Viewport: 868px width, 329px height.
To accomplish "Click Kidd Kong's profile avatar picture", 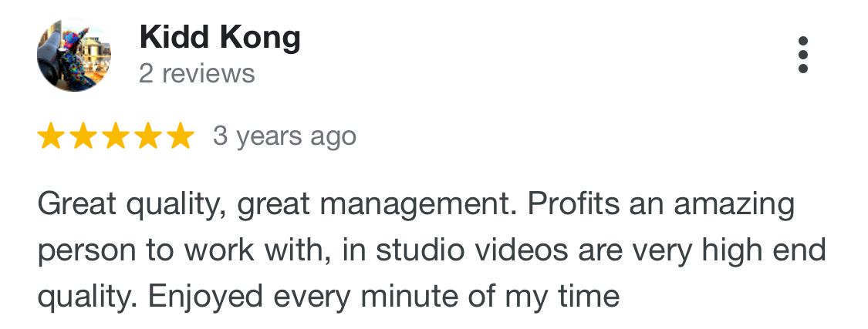I will coord(74,55).
